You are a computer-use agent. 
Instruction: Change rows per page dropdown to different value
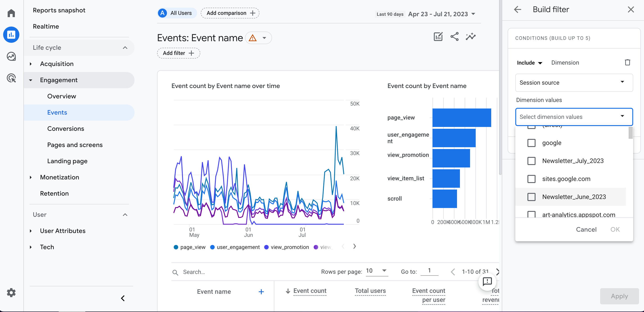click(x=384, y=271)
